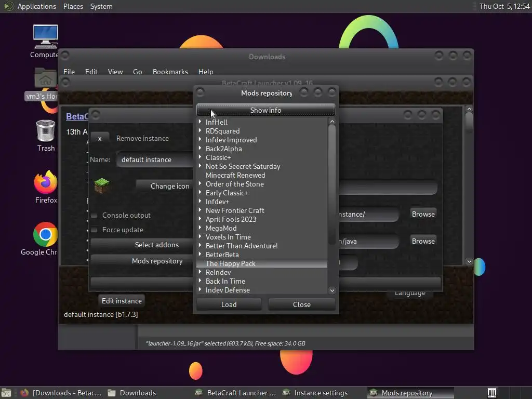Click the Browse button next to java path
Viewport: 532px width, 399px height.
[423, 241]
